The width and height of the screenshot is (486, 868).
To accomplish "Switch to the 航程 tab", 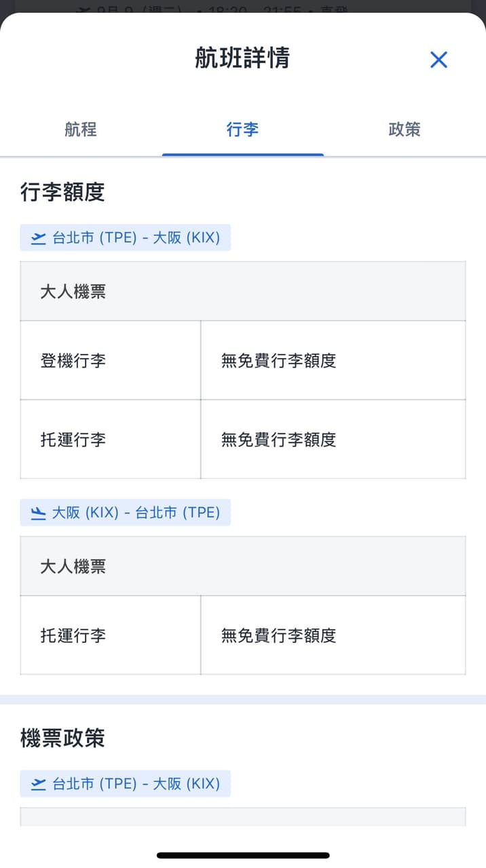I will (x=81, y=129).
